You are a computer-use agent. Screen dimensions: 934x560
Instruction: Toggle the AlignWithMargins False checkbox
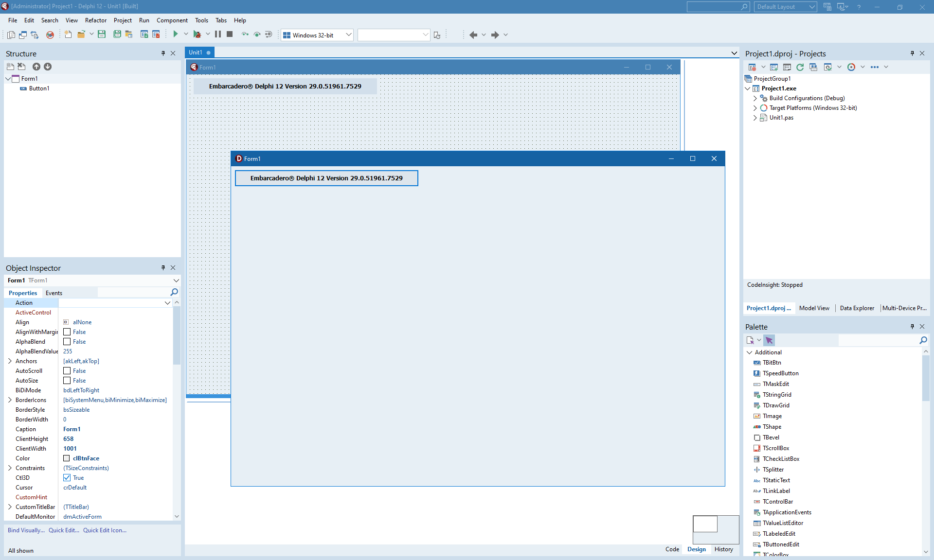67,332
